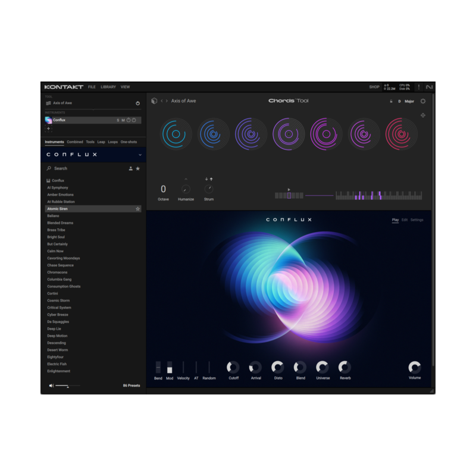Toggle the Axis of Awe tool power button
This screenshot has height=476, width=476.
[138, 103]
